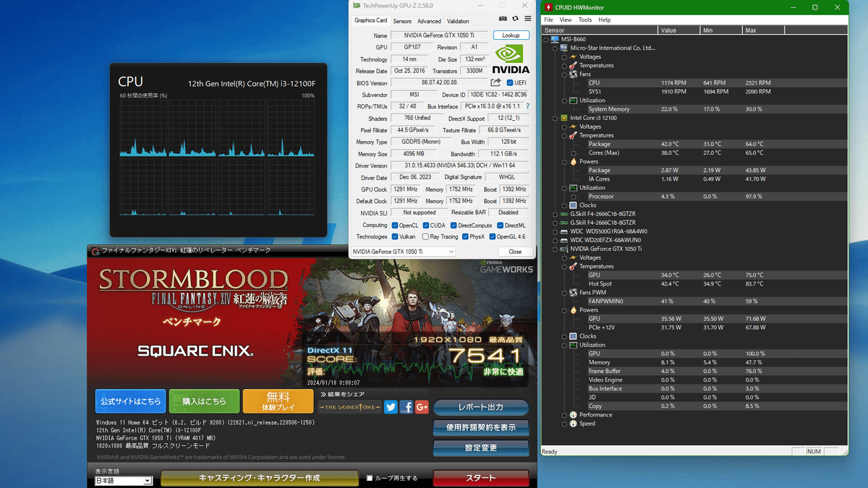Open the View menu in HWMonitor
This screenshot has height=488, width=868.
pyautogui.click(x=566, y=20)
